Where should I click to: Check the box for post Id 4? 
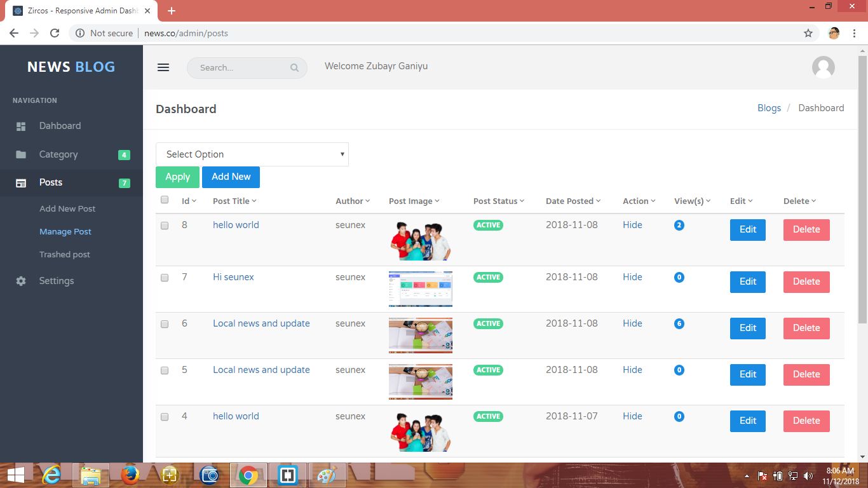[165, 417]
